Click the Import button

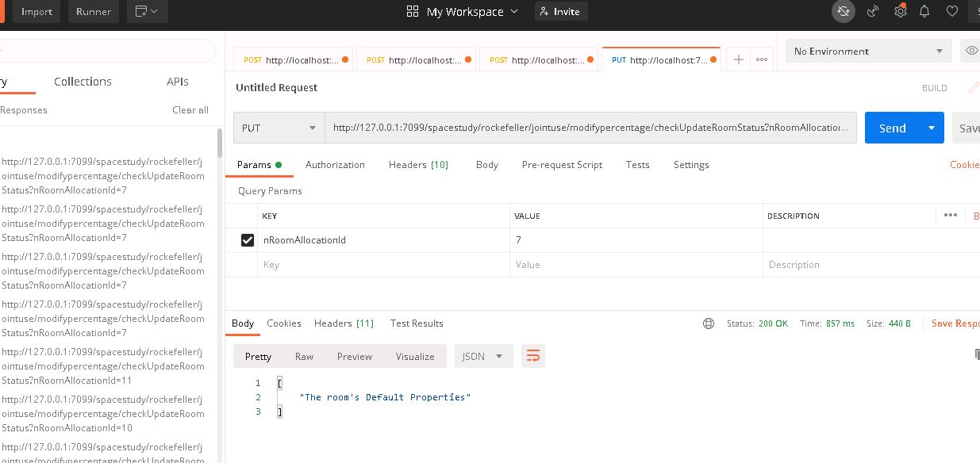37,11
